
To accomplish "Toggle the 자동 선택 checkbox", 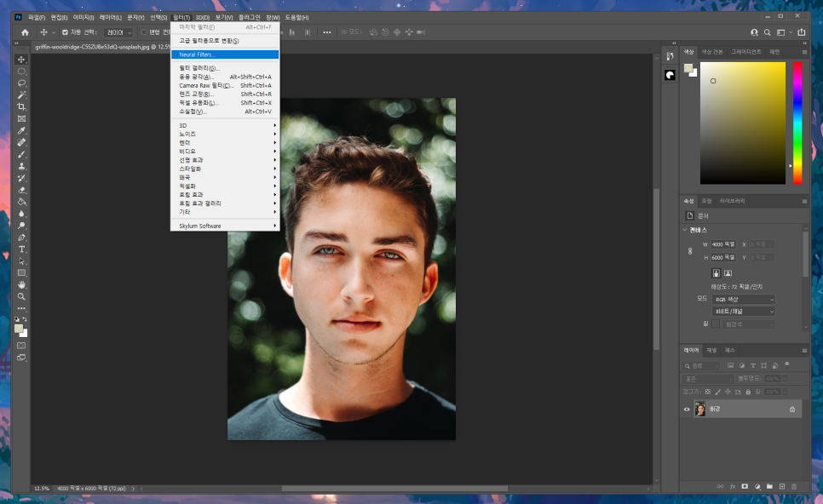I will pos(65,32).
